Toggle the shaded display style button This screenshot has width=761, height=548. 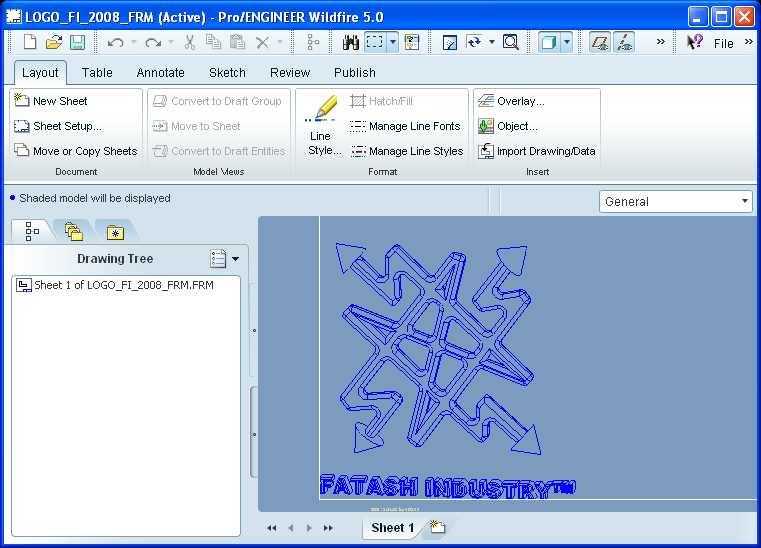[549, 42]
